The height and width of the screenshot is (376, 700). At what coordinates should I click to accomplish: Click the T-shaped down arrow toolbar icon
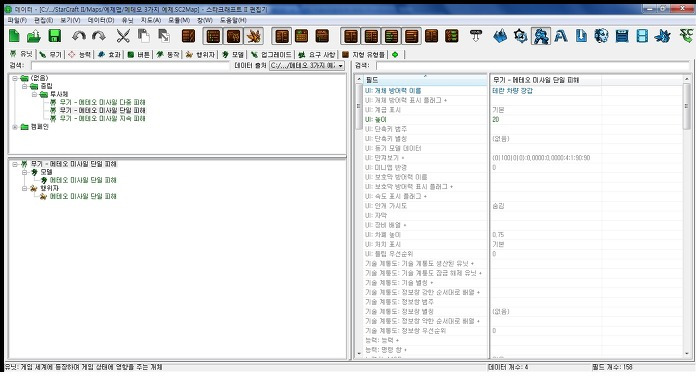pyautogui.click(x=476, y=36)
